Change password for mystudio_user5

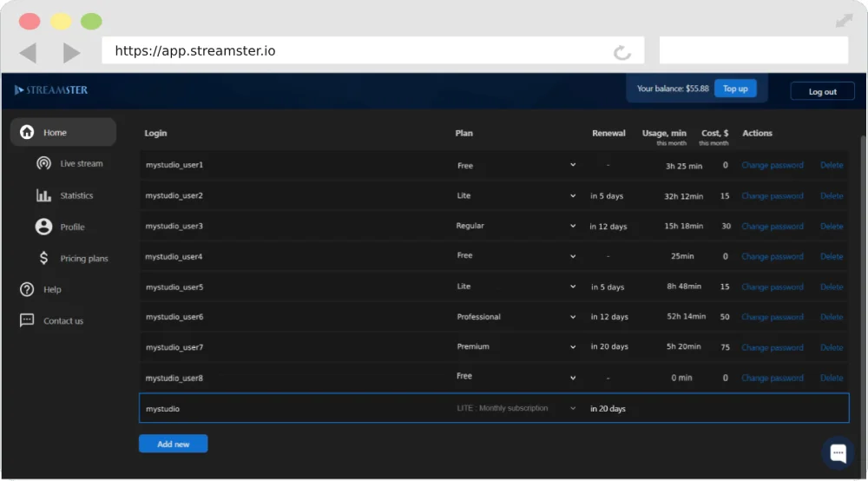pyautogui.click(x=773, y=287)
